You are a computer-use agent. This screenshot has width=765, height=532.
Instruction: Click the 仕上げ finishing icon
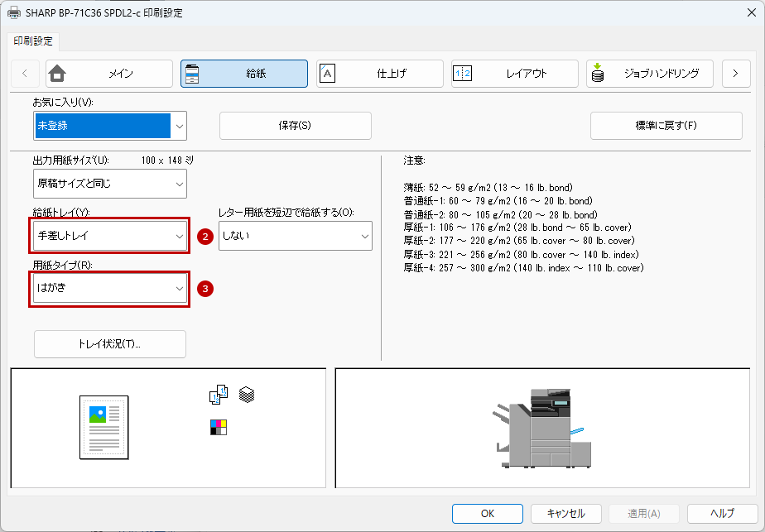[328, 74]
